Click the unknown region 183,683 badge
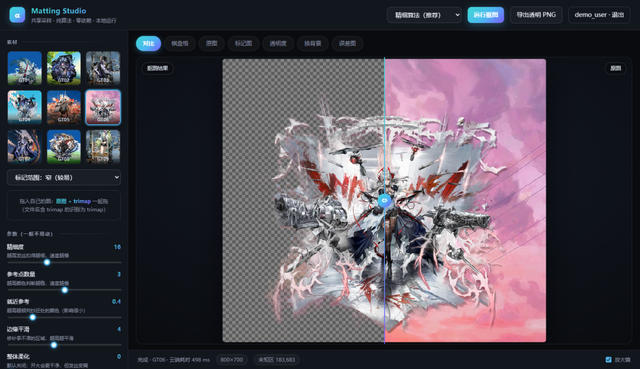Screen dimensions: 640x369 click(x=276, y=360)
